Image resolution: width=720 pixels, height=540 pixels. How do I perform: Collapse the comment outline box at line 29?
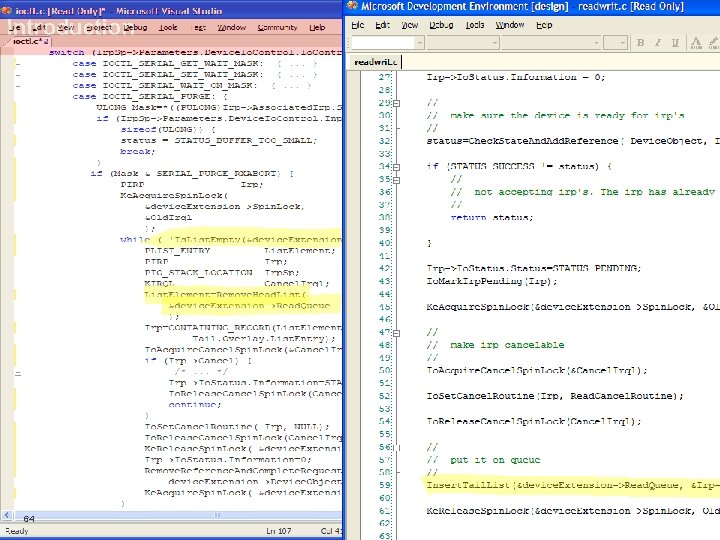[x=397, y=103]
